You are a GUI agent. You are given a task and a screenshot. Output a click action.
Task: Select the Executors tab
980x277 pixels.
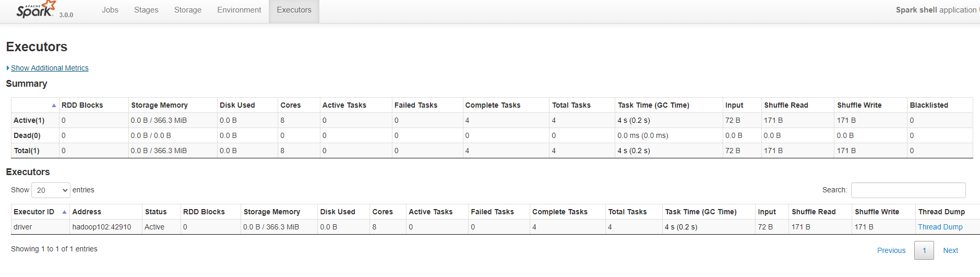pyautogui.click(x=294, y=10)
